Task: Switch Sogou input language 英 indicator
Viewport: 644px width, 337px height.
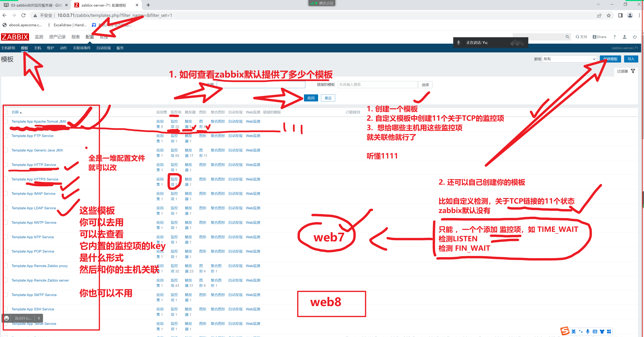Action: point(573,331)
